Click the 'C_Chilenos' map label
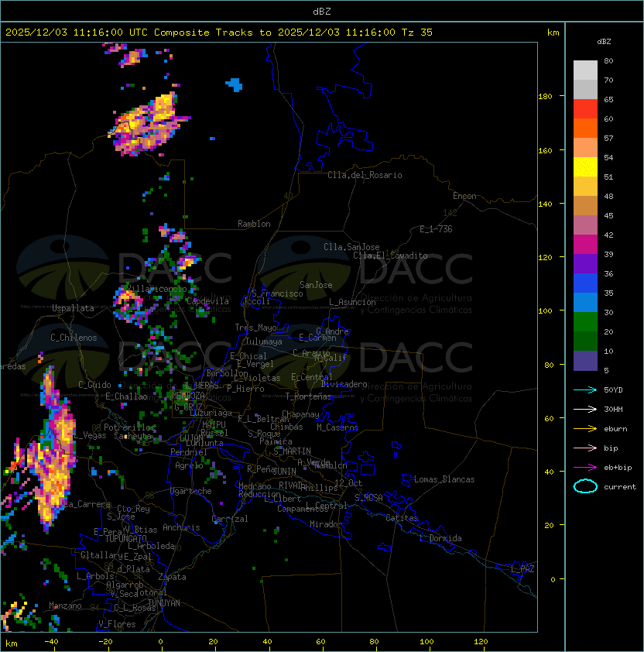The height and width of the screenshot is (652, 644). coord(74,338)
